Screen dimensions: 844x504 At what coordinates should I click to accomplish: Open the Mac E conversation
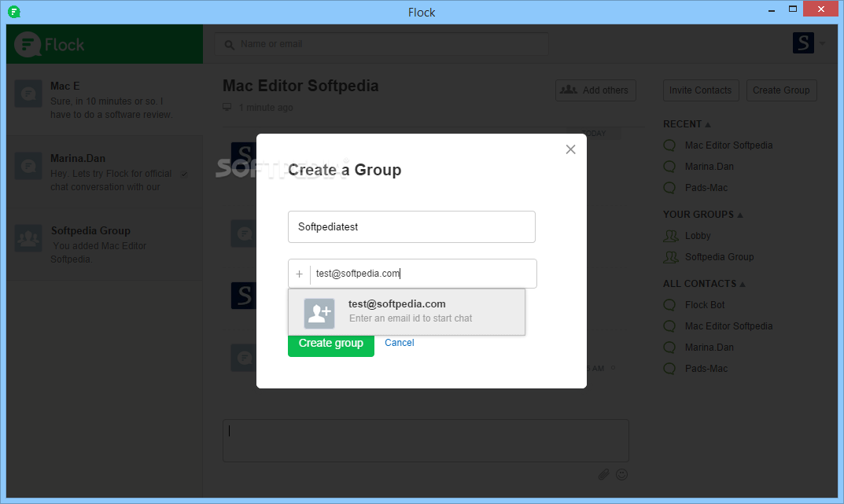click(x=105, y=100)
